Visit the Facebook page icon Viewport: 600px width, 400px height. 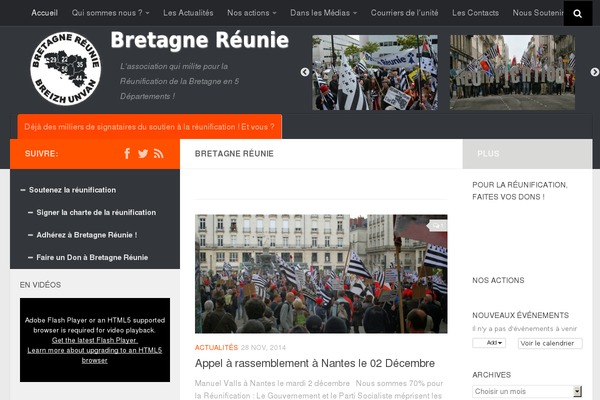127,153
